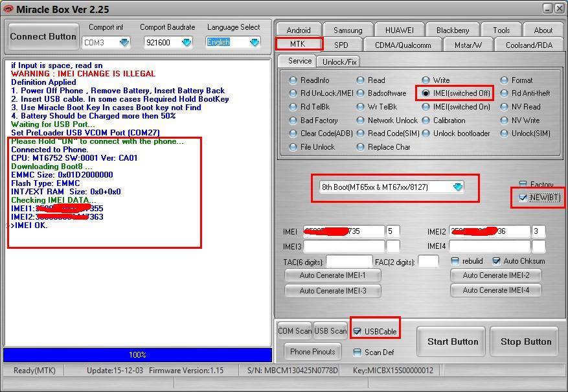Select the Unlock(SIM) radio option
568x392 pixels.
click(526, 133)
